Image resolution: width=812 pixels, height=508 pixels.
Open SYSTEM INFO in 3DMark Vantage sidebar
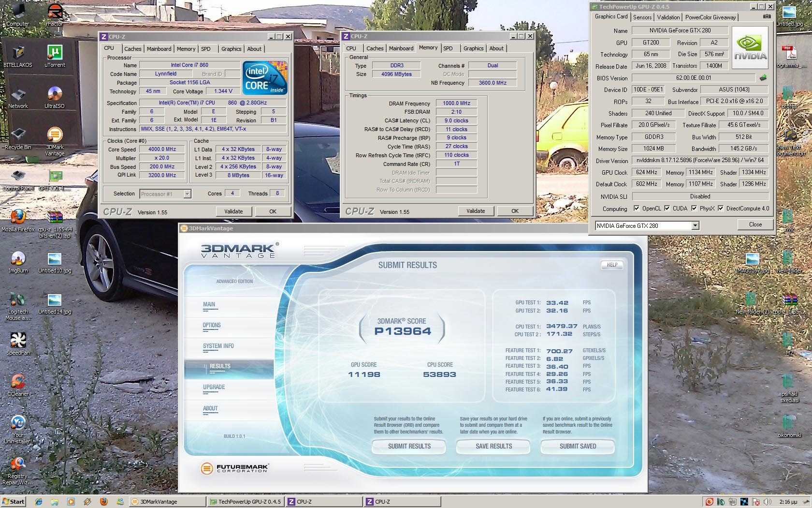point(218,346)
